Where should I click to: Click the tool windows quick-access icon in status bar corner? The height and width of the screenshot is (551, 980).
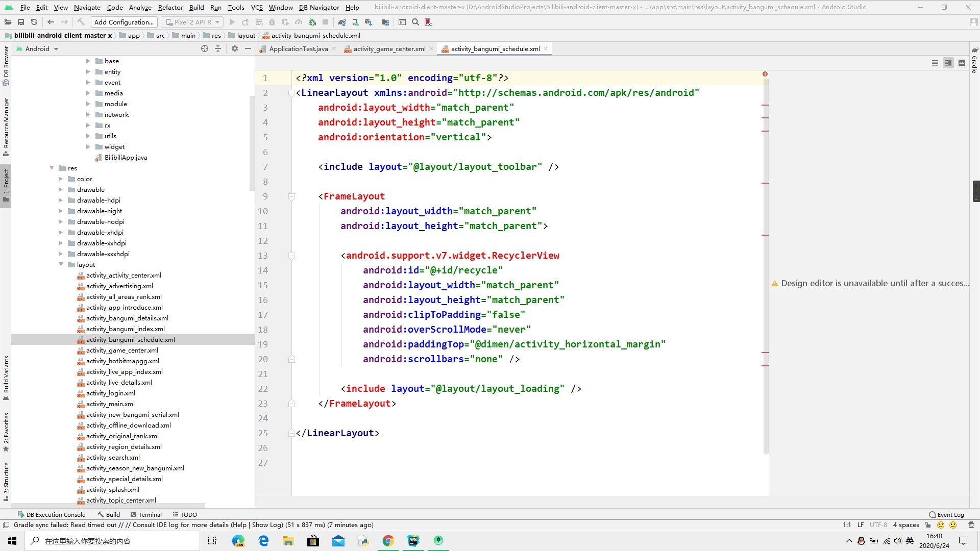click(6, 524)
